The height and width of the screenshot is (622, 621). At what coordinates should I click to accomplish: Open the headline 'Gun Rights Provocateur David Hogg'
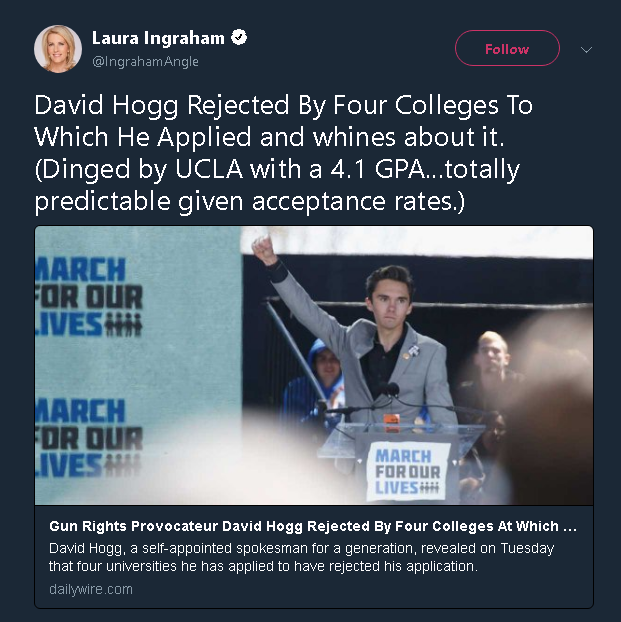click(312, 525)
